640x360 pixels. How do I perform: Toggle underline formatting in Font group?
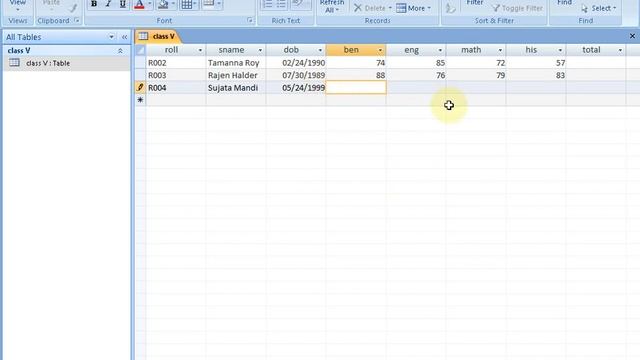[x=122, y=4]
